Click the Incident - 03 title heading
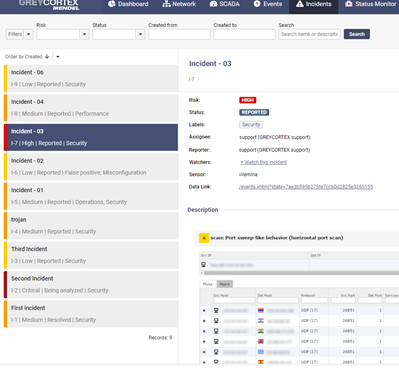The image size is (399, 371). coord(210,64)
